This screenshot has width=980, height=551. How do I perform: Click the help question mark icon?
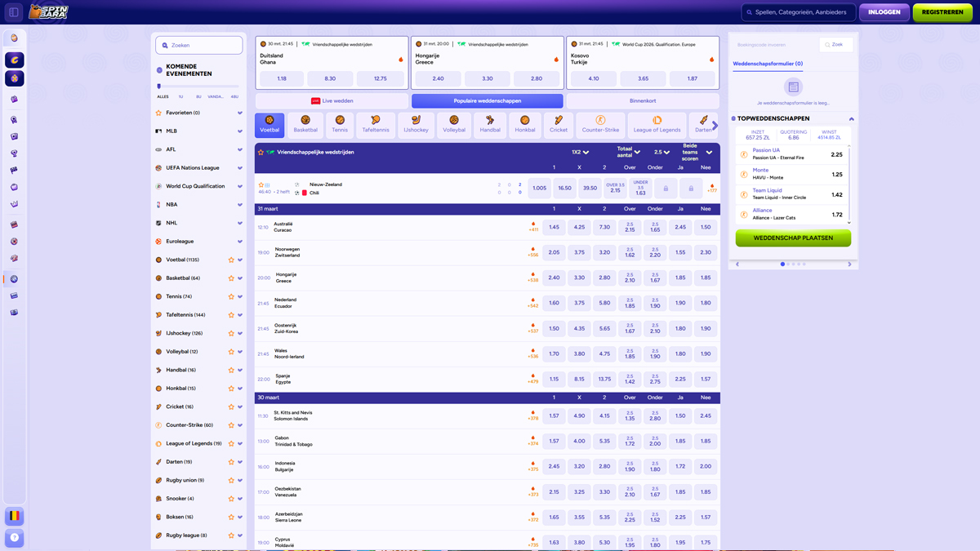tap(15, 538)
